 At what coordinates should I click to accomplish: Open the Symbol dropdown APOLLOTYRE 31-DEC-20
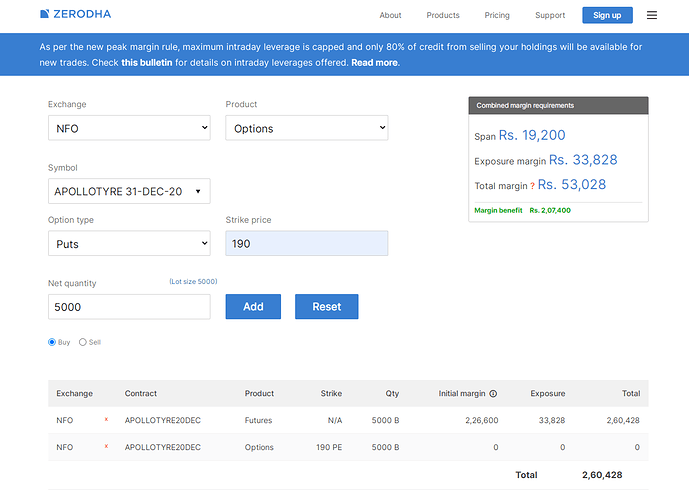pyautogui.click(x=129, y=191)
